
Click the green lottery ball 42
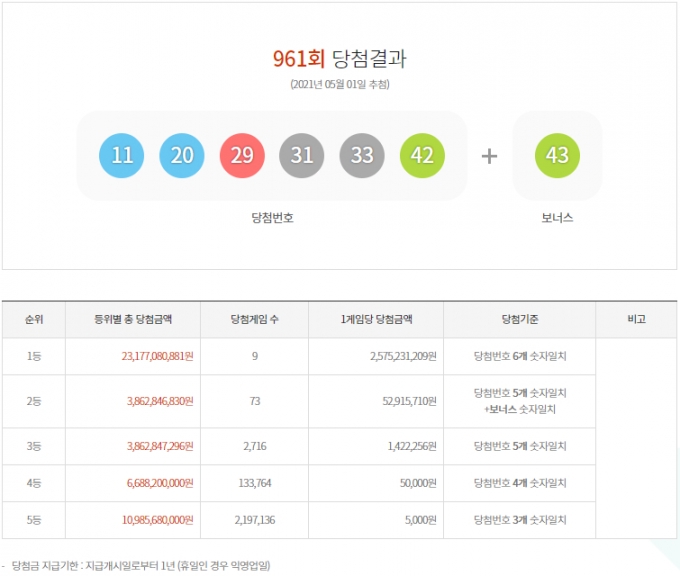click(x=422, y=155)
